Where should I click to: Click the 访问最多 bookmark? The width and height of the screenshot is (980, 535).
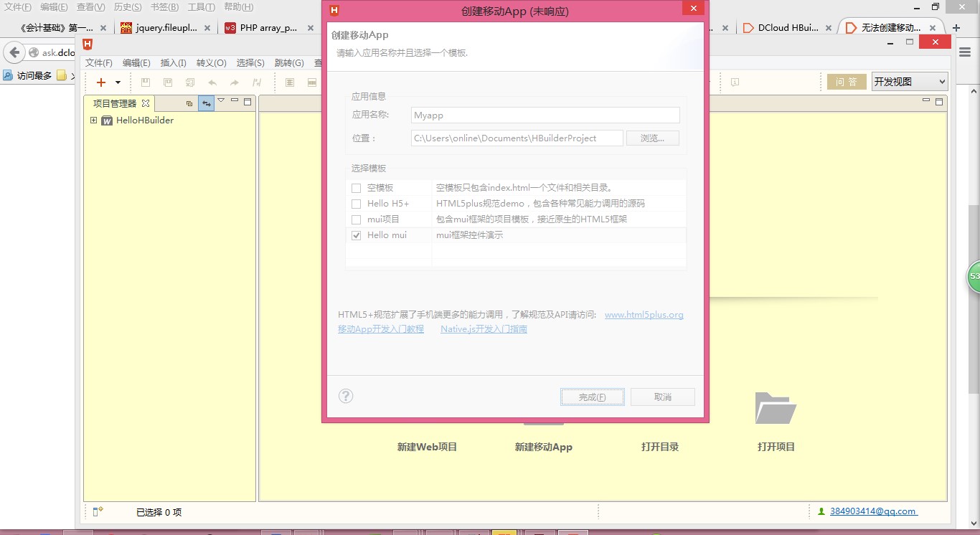tap(27, 75)
